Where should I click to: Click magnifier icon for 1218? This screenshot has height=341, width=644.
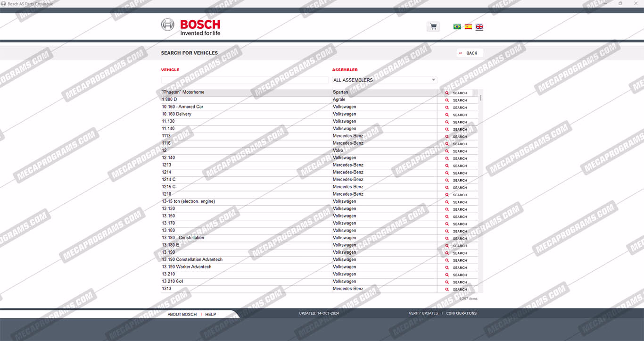pos(447,195)
